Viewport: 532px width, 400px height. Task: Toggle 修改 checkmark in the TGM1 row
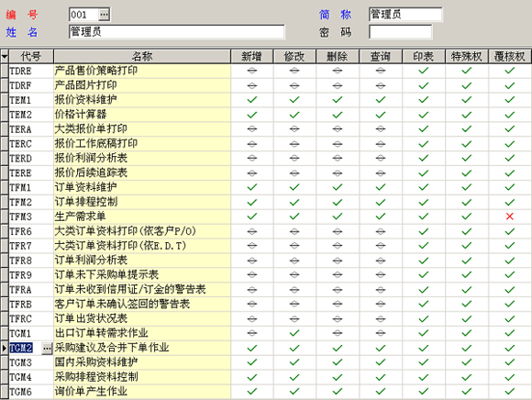click(294, 333)
